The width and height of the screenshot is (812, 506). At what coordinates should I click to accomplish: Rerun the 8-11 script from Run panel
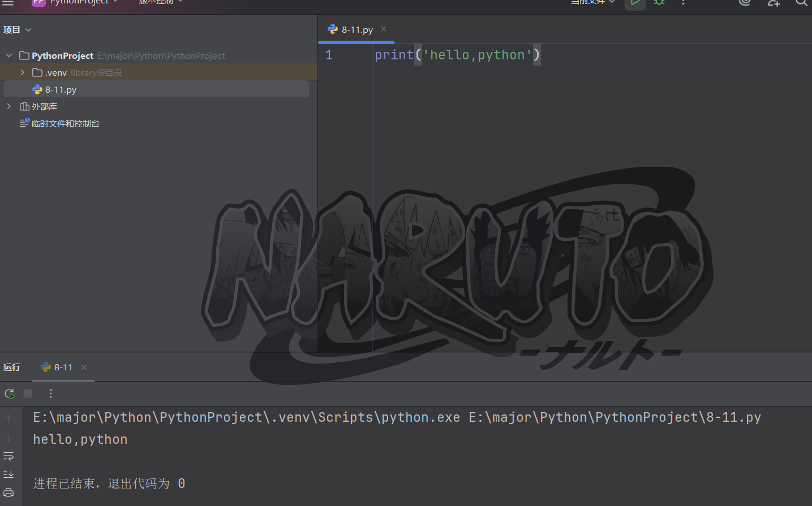tap(9, 393)
